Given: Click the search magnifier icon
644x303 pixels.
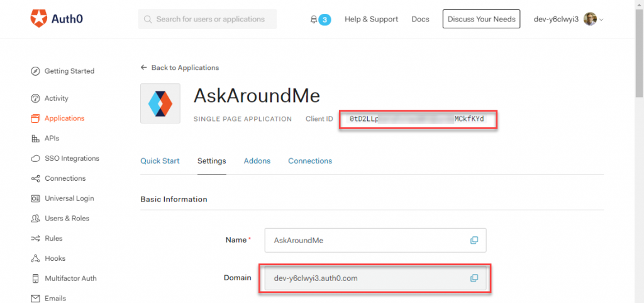Looking at the screenshot, I should click(x=148, y=20).
